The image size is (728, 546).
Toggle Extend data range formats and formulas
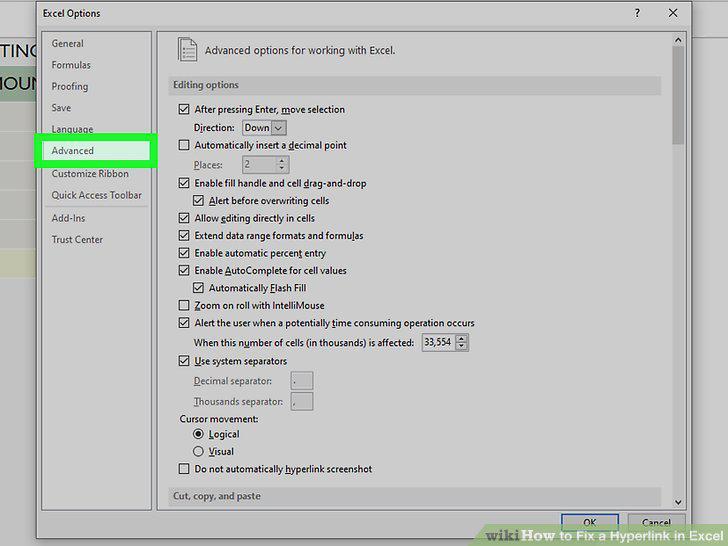point(184,235)
